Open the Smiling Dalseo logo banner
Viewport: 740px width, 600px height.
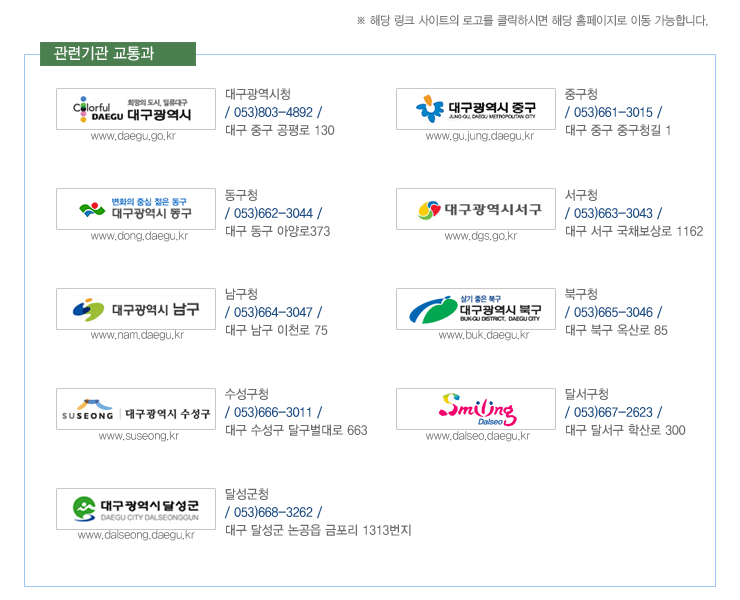476,409
